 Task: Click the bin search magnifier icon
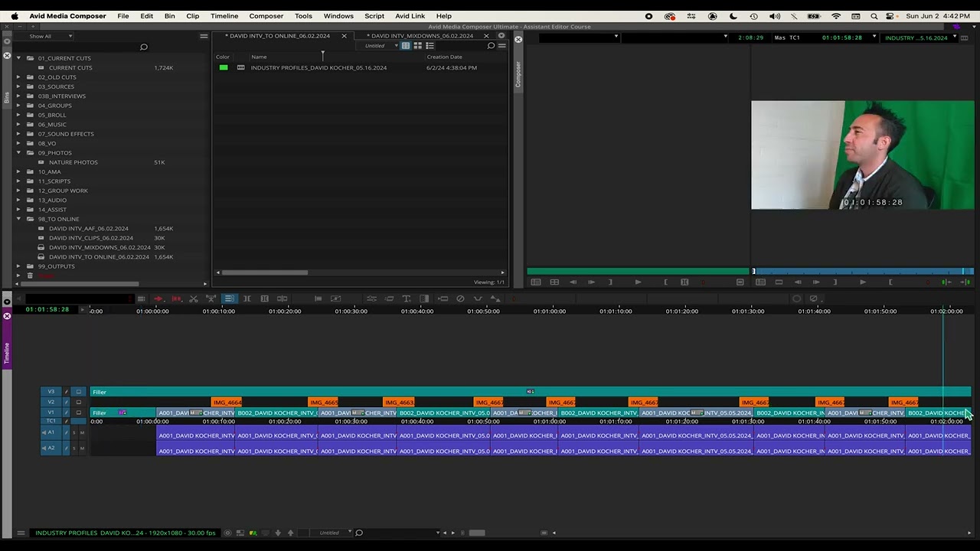tap(491, 46)
